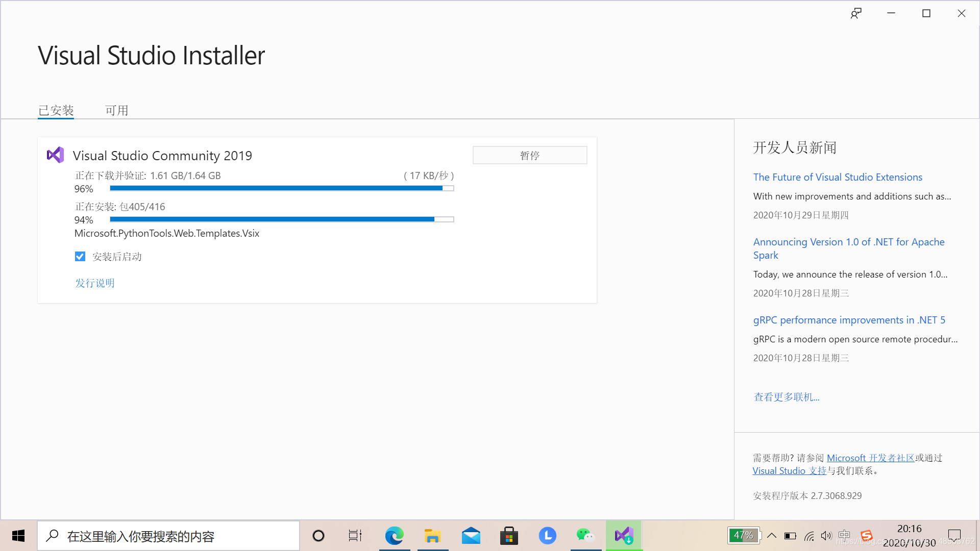Select the 已安装 tab

tap(56, 110)
